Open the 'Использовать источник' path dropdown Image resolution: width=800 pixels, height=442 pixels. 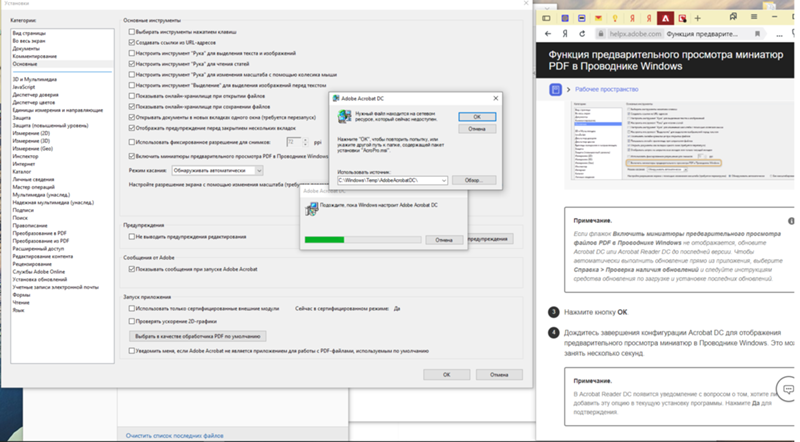tap(443, 180)
